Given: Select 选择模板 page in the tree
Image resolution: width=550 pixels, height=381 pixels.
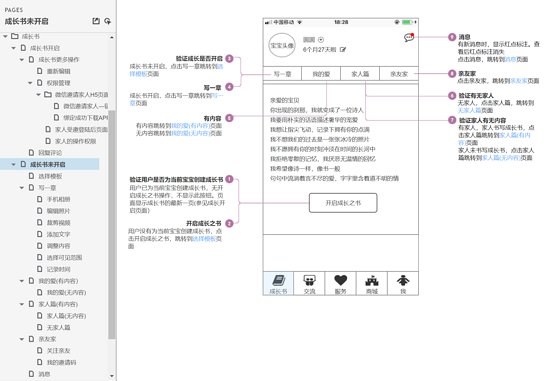Looking at the screenshot, I should [x=50, y=176].
